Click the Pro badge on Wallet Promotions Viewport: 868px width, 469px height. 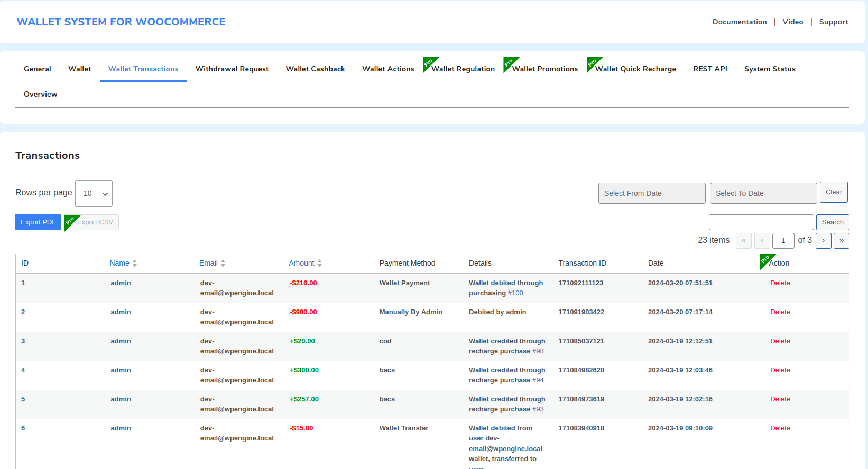509,62
